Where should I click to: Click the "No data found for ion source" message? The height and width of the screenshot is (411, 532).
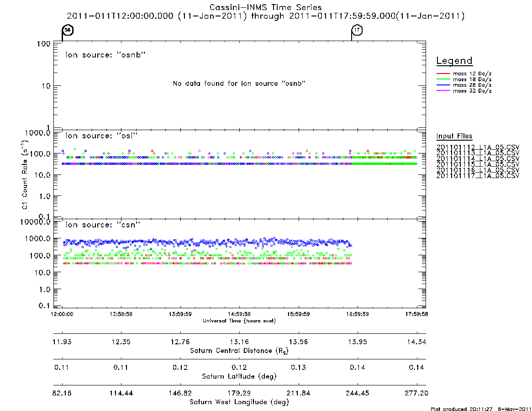[239, 84]
